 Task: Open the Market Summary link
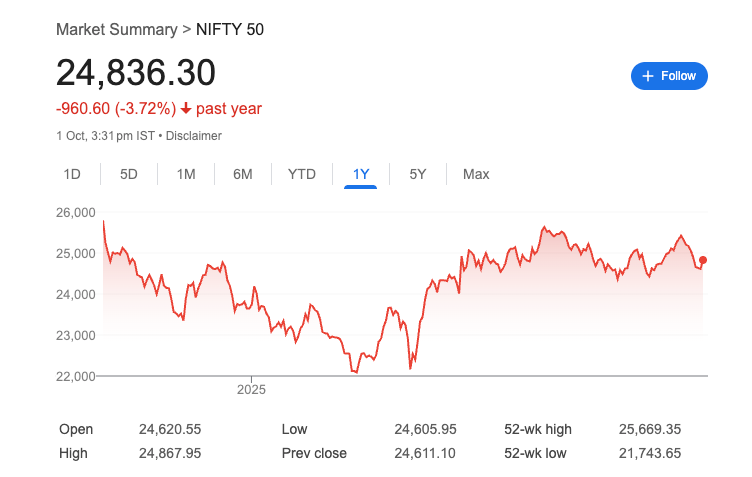(x=116, y=29)
